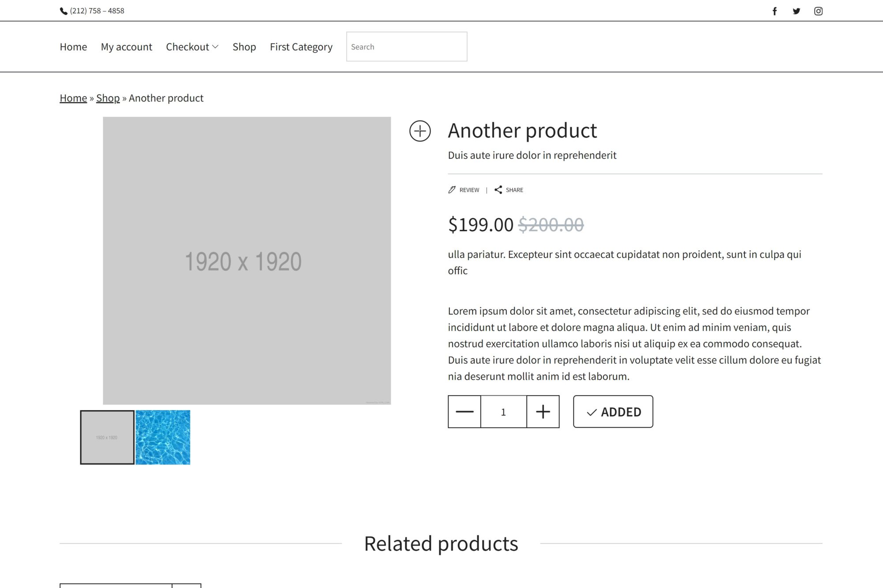Select the gray 1920 x 1920 thumbnail
This screenshot has width=883, height=588.
[107, 437]
